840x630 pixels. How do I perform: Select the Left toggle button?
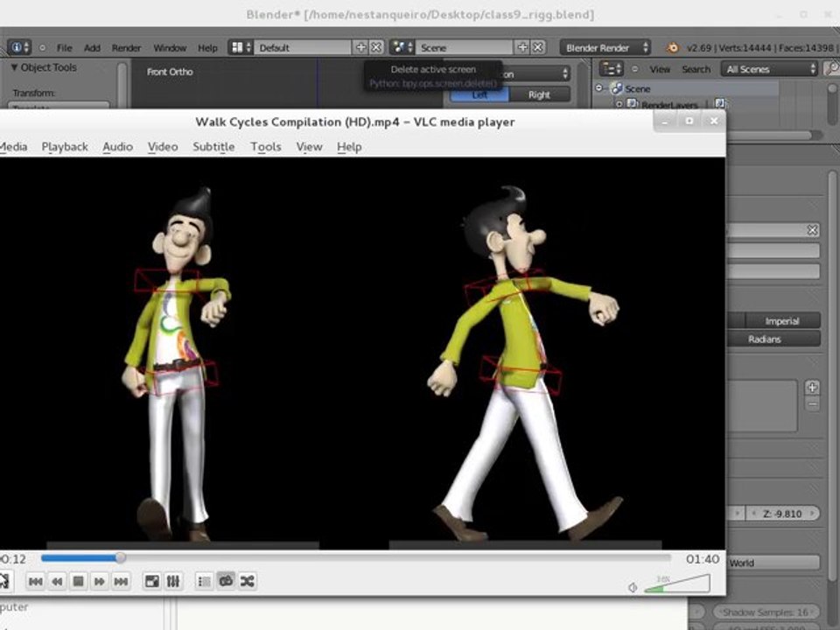(479, 94)
